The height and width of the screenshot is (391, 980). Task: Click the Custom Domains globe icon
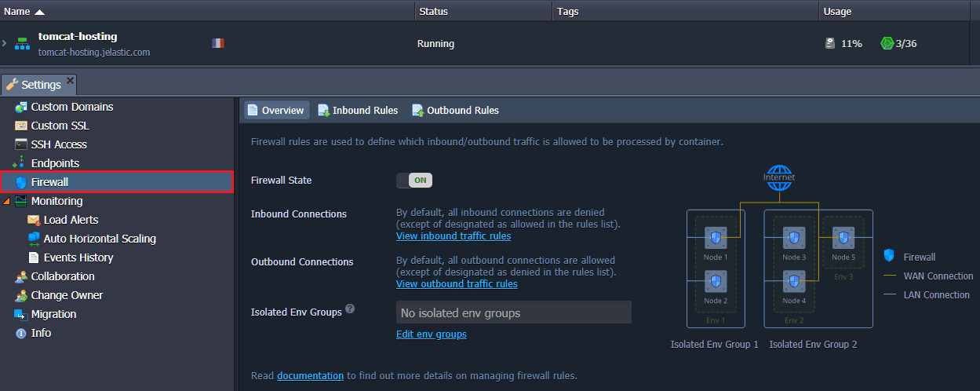(21, 107)
